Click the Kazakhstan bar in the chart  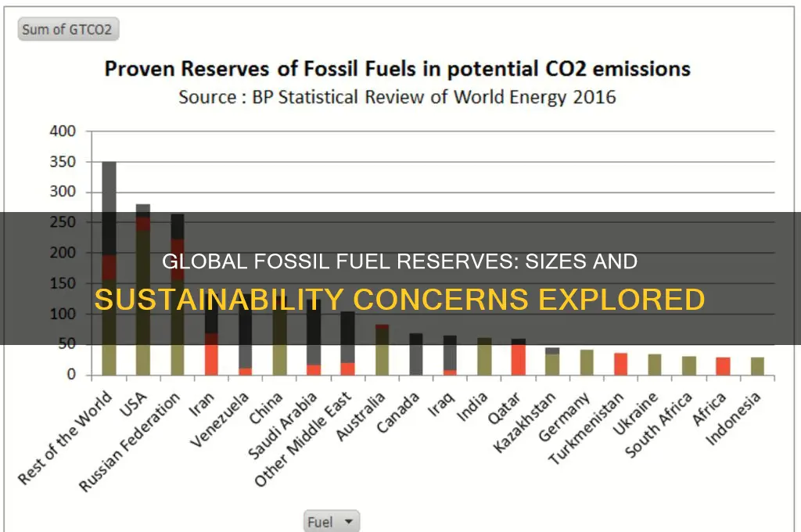552,361
